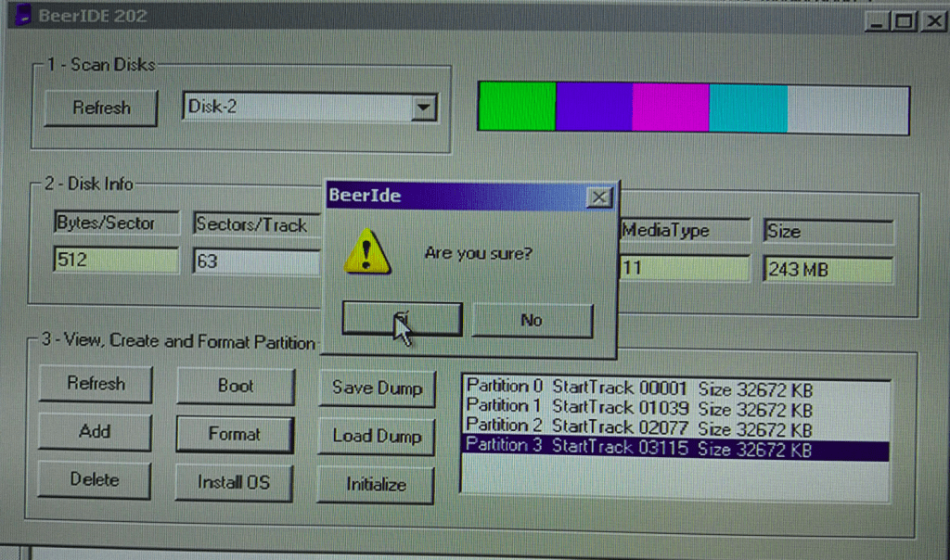The image size is (950, 560).
Task: Click Refresh in Scan Disks section
Action: pyautogui.click(x=101, y=108)
